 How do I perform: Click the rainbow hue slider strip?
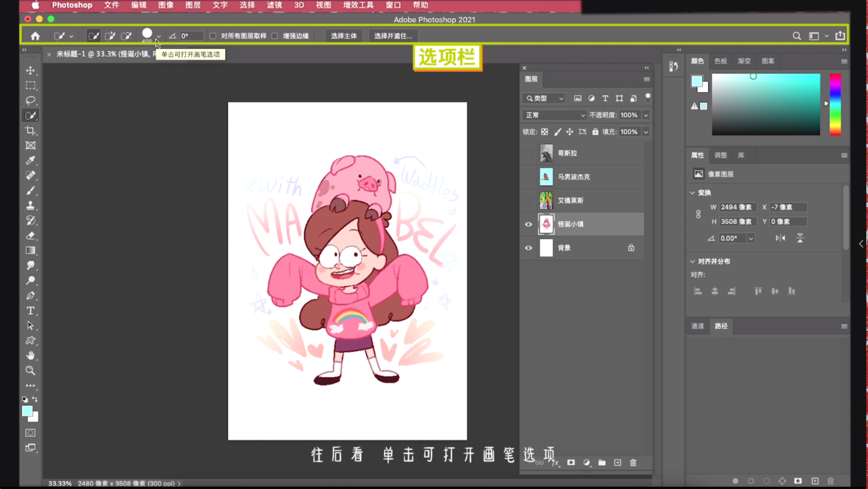click(x=835, y=105)
